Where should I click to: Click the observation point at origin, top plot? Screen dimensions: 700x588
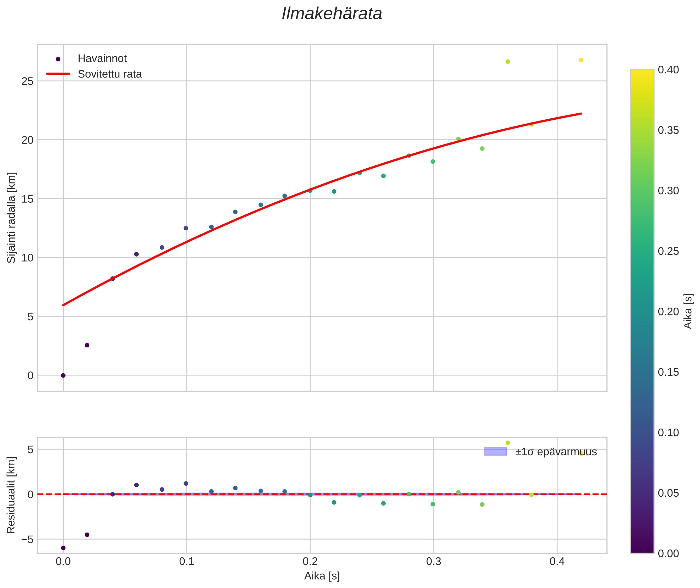(x=63, y=375)
